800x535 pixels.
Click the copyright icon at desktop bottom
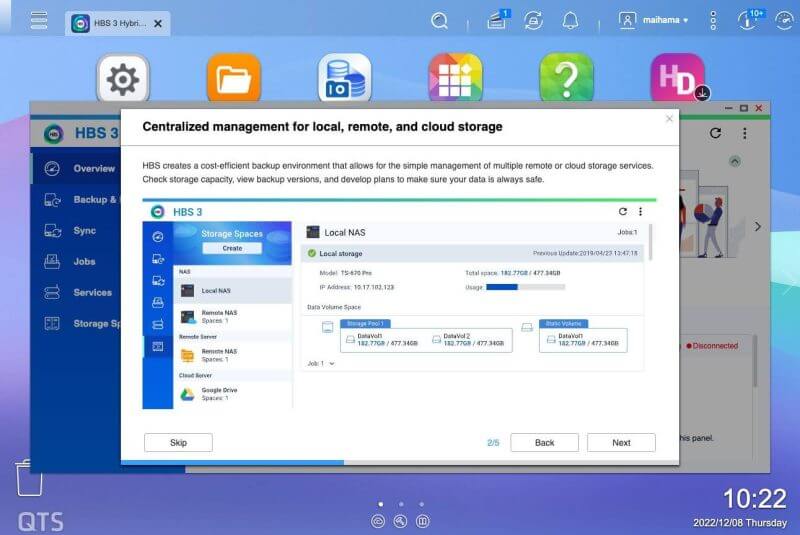(378, 521)
